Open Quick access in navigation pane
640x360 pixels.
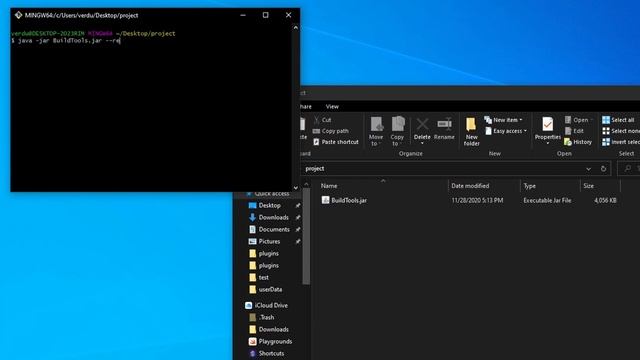272,193
